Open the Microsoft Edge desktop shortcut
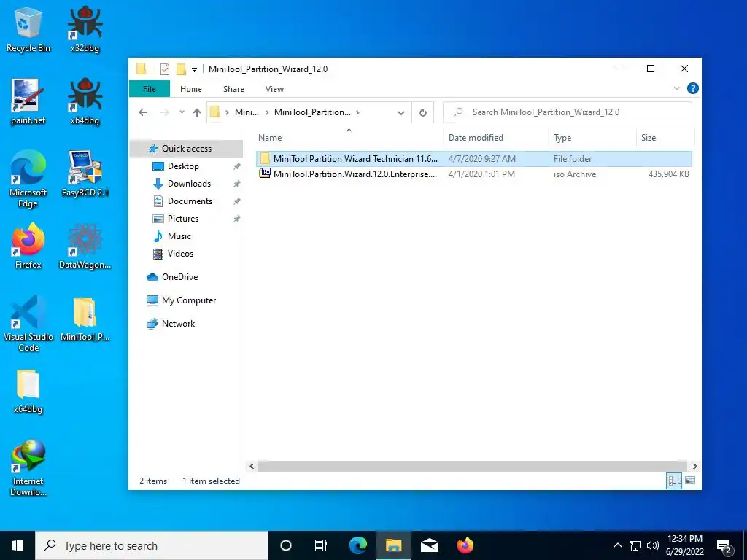This screenshot has width=747, height=560. (x=28, y=179)
